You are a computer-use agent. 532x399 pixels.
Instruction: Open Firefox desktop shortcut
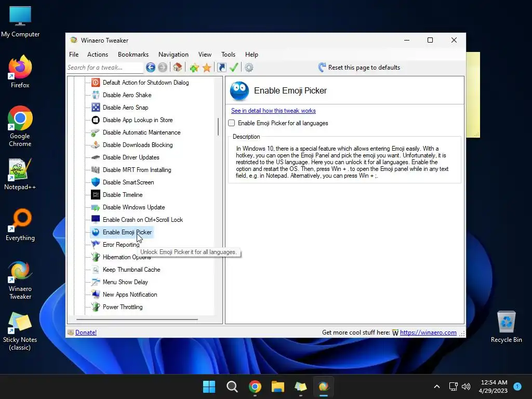tap(20, 71)
